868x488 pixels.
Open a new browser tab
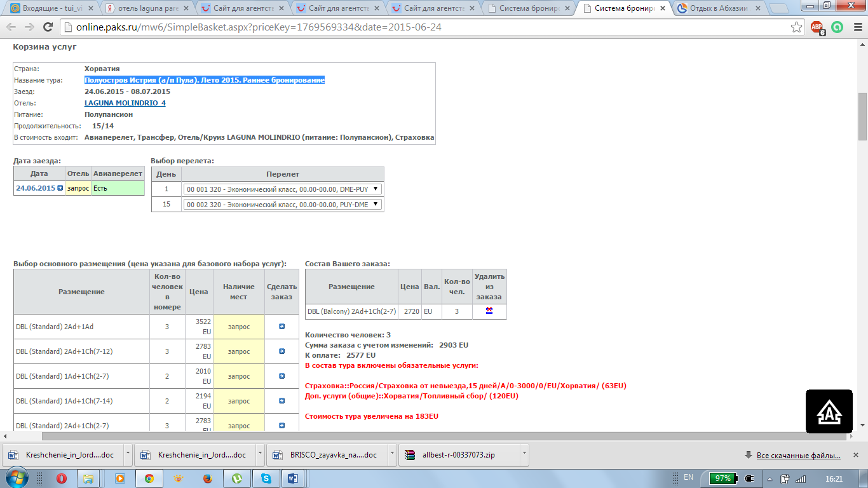pos(779,9)
